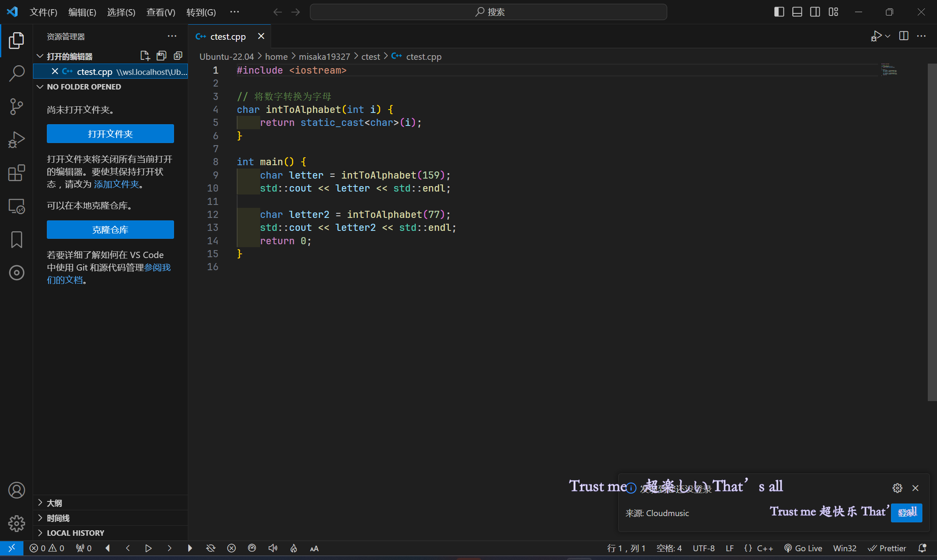
Task: Collapse the Open Editors section
Action: [x=40, y=56]
